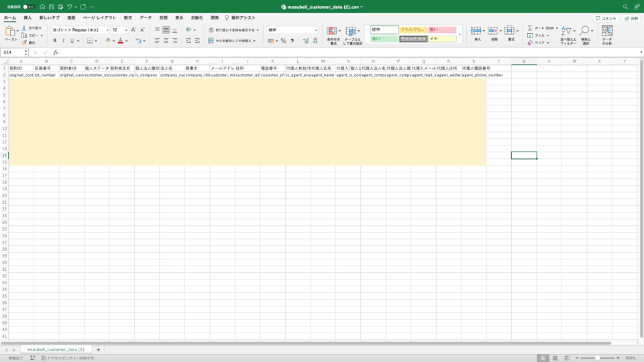Toggle italic formatting with the I button

click(x=64, y=41)
